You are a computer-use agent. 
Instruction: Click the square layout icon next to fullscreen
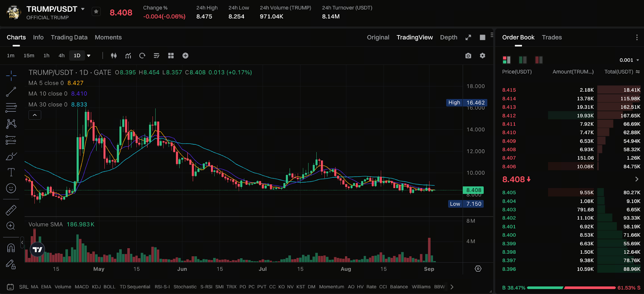(483, 37)
